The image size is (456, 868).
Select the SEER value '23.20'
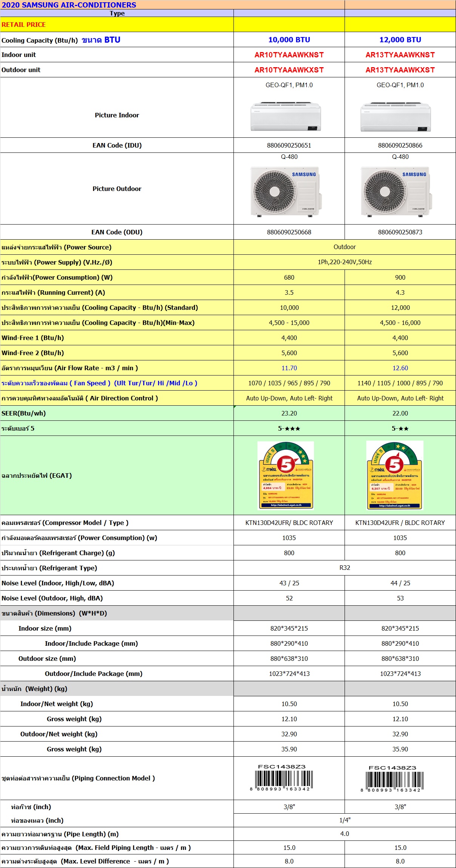click(289, 413)
